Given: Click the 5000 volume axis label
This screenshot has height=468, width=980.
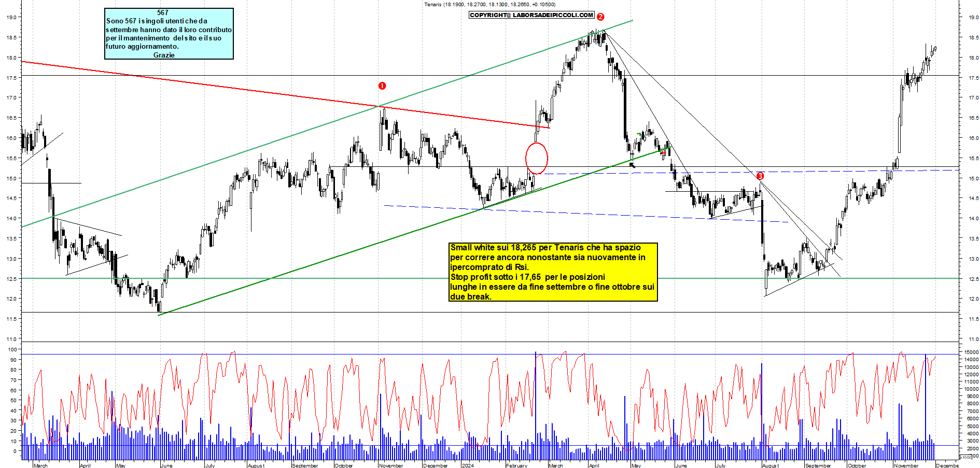Looking at the screenshot, I should pos(972,426).
